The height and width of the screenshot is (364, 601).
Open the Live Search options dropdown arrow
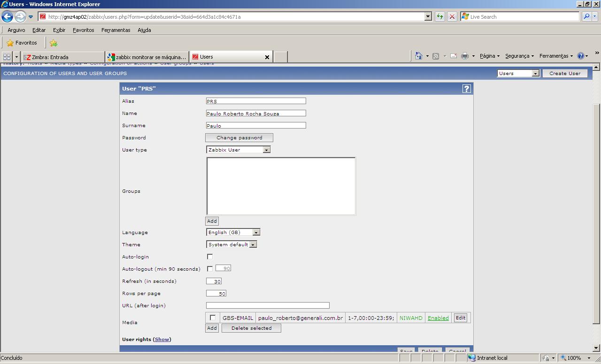pos(595,16)
